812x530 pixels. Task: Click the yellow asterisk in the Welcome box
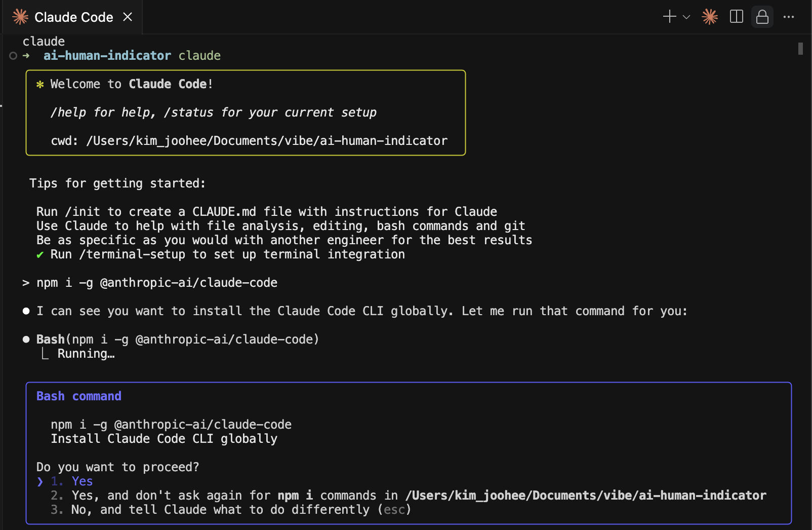(40, 85)
